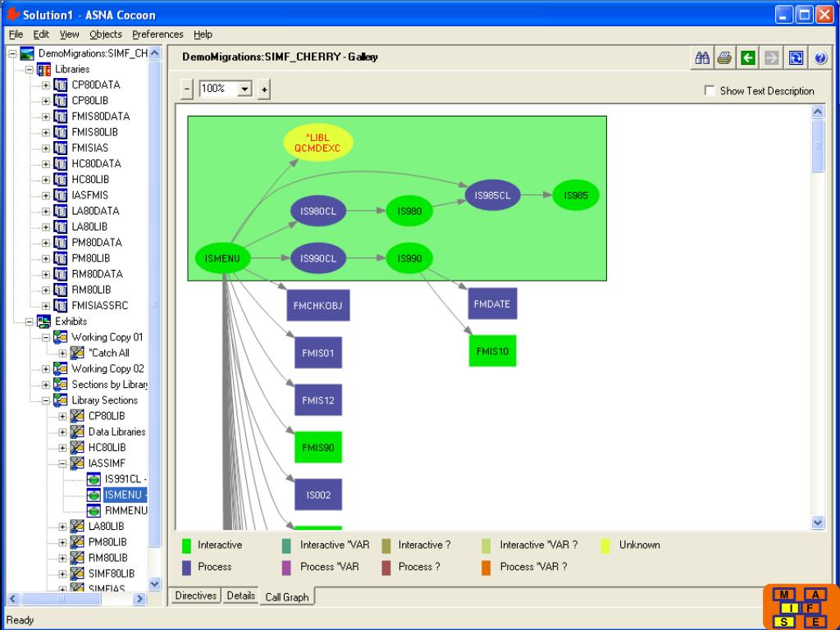Screen dimensions: 840x630
Task: Select the SIMF80LIB tree item
Action: click(112, 573)
